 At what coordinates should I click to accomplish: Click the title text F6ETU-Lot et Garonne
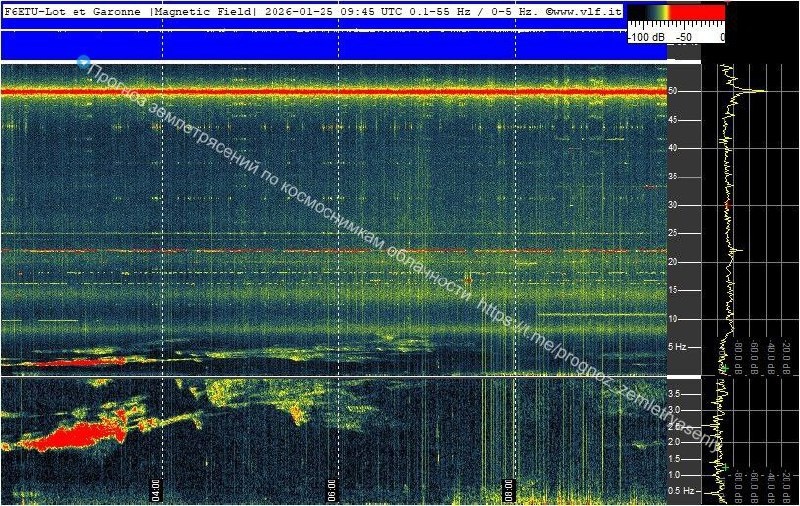coord(72,12)
